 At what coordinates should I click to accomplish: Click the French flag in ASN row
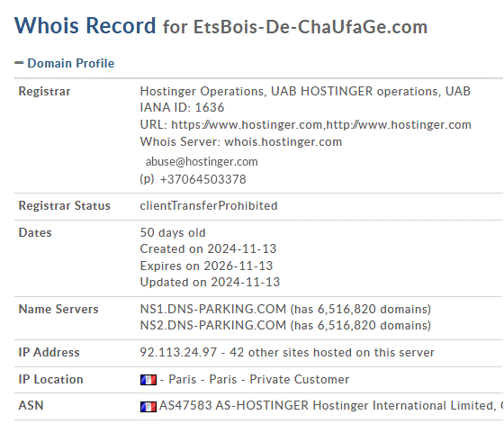coord(148,407)
